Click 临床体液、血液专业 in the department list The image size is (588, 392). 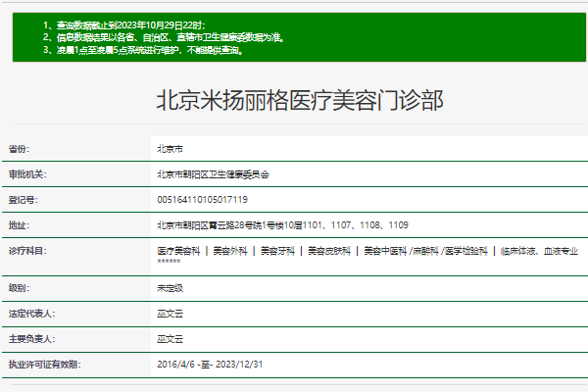(x=539, y=251)
